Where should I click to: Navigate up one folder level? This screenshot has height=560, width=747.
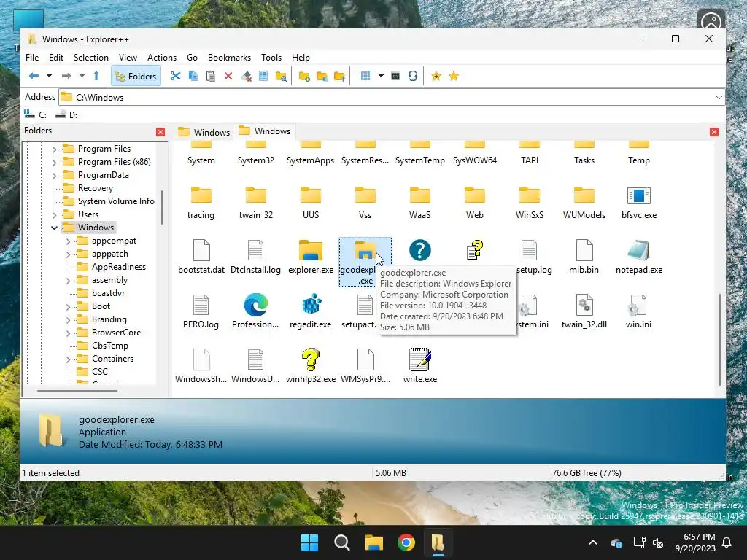coord(96,76)
